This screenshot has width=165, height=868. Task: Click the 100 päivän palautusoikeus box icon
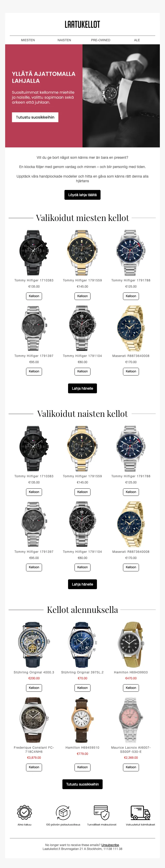[x=63, y=812]
